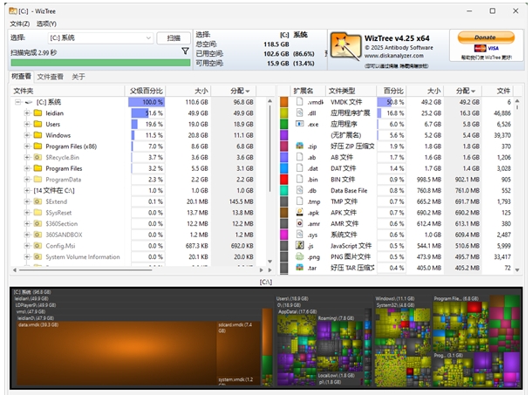Open the 文件(Z) menu
This screenshot has width=532, height=395.
point(20,24)
